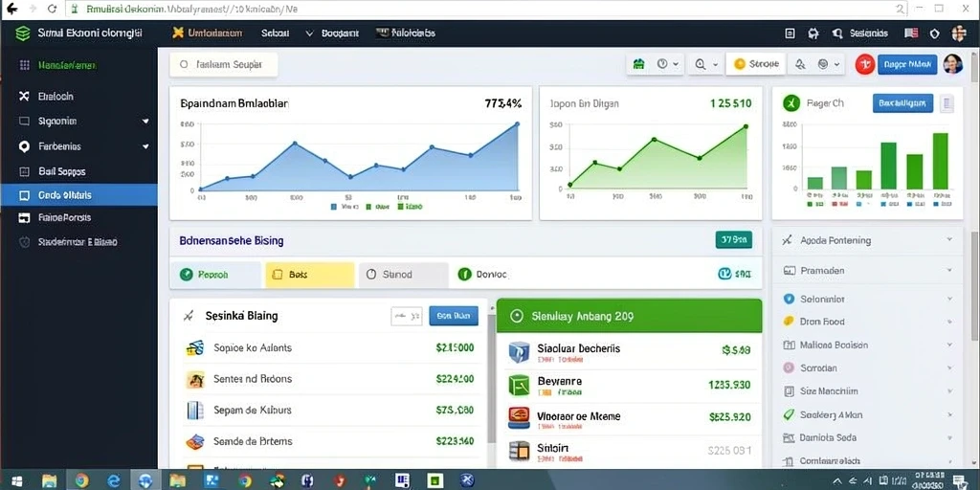This screenshot has width=980, height=490.
Task: Click the location pin icon beside Farbenins
Action: click(24, 146)
